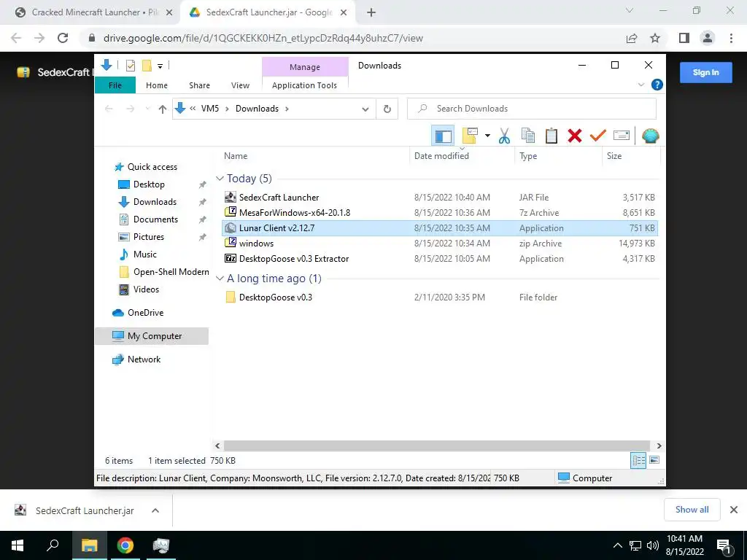Collapse the A long time ago group
The width and height of the screenshot is (747, 560).
220,279
